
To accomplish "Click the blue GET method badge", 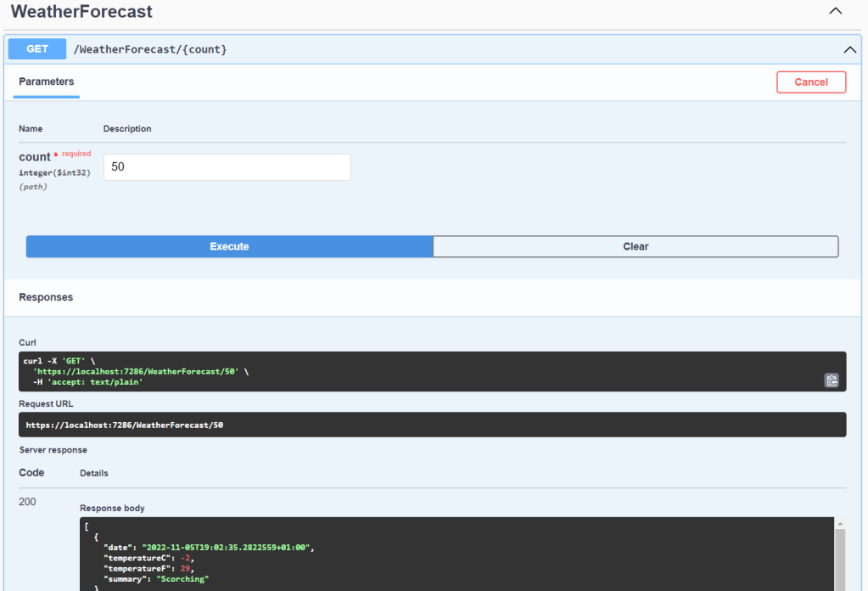I will click(x=37, y=49).
